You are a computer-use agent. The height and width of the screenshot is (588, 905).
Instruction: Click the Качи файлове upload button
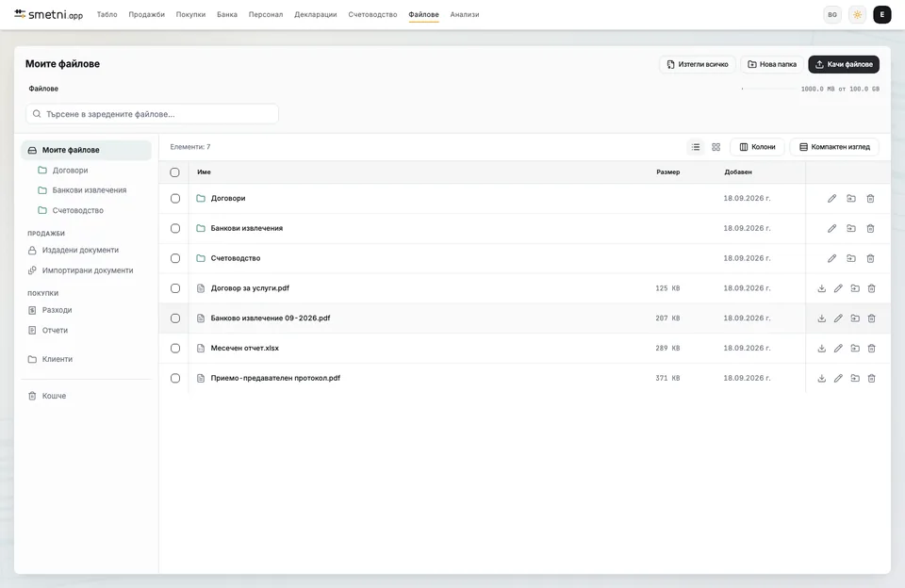click(x=844, y=64)
